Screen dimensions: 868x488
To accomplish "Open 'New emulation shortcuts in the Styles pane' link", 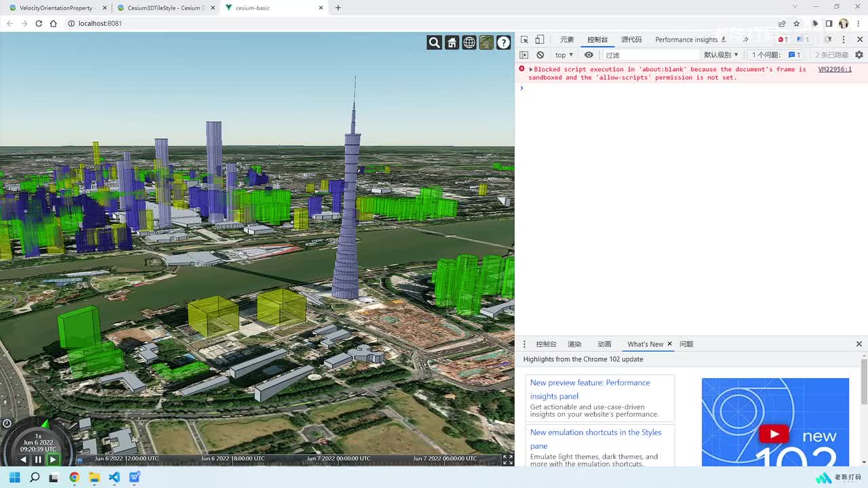I will point(596,439).
